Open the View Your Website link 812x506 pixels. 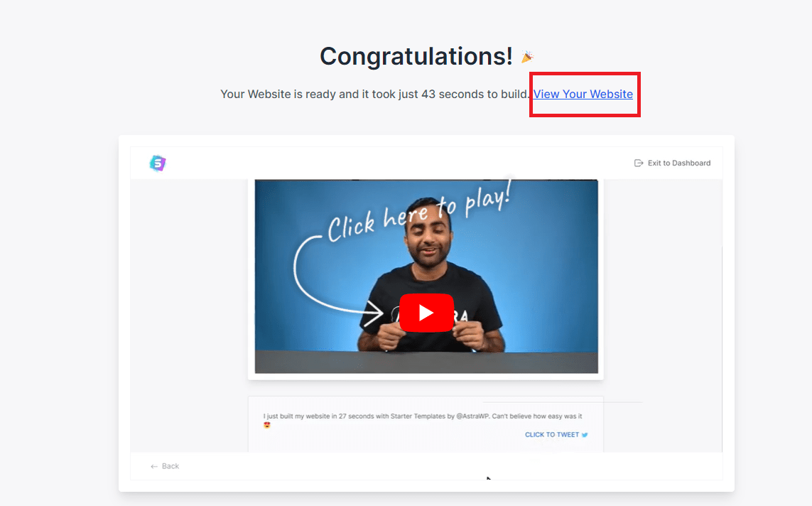tap(583, 95)
